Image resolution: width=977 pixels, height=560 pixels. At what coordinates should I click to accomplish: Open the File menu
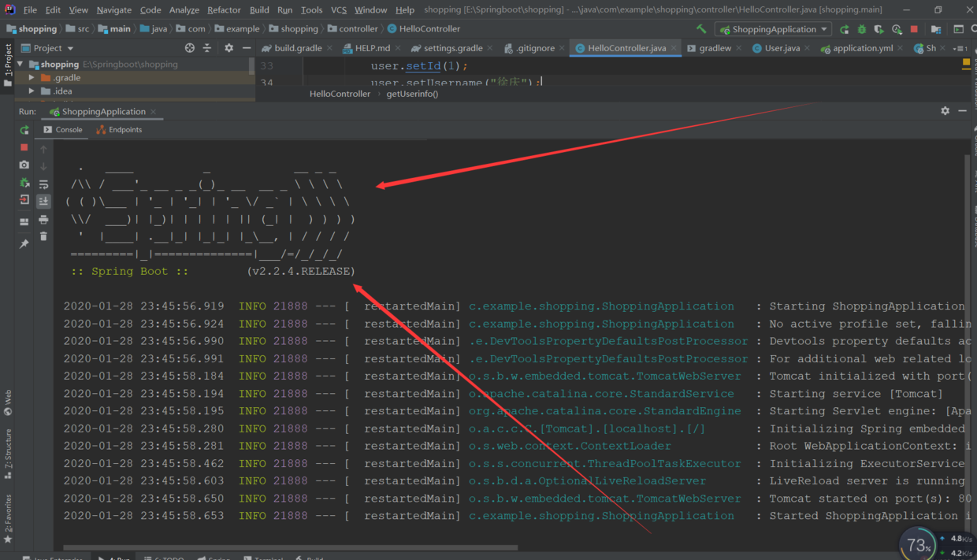30,10
